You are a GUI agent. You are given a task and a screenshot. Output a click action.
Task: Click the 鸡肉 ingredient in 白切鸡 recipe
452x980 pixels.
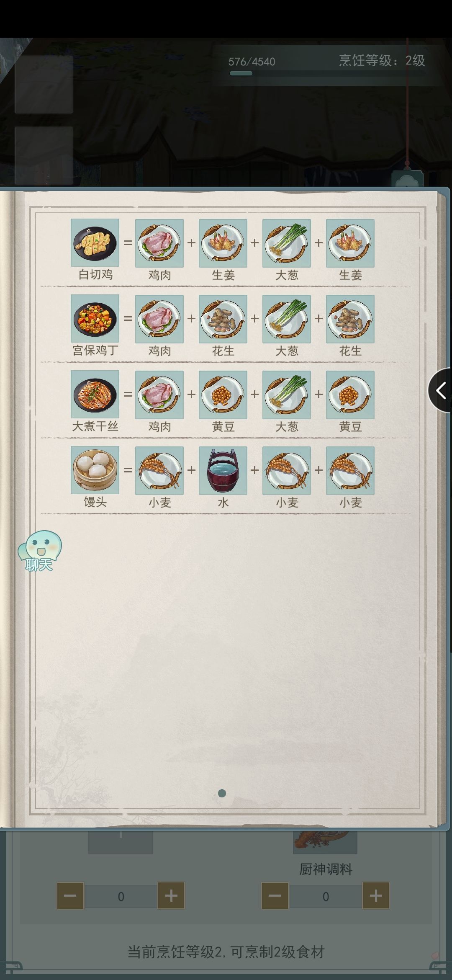tap(159, 243)
